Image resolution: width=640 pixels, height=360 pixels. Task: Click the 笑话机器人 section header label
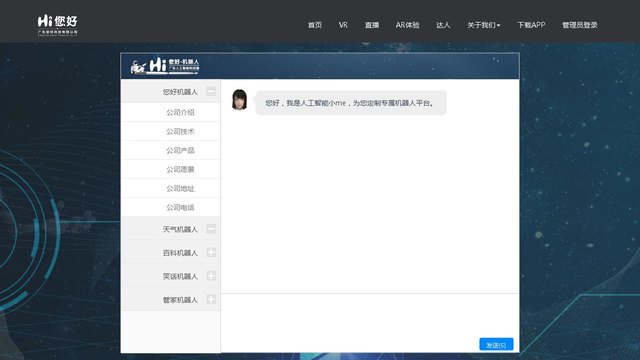(180, 276)
